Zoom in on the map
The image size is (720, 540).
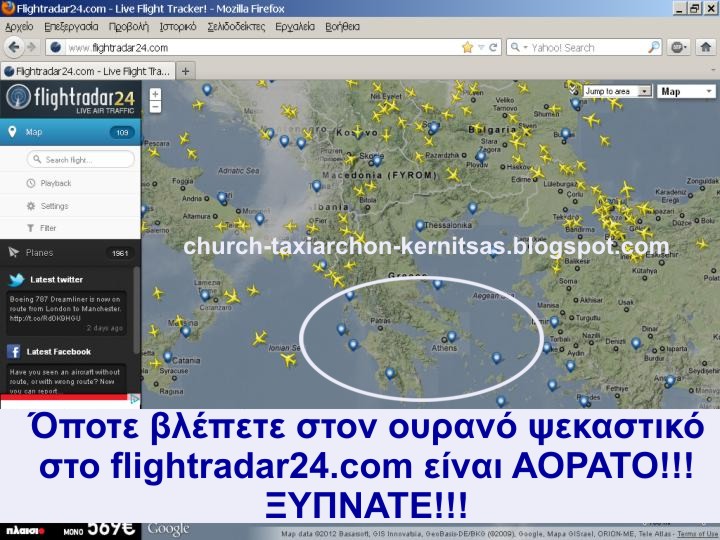point(155,94)
